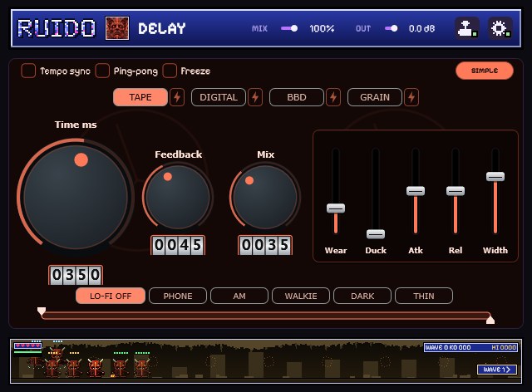Click the right range marker on bottom bar
Image resolution: width=532 pixels, height=392 pixels.
490,320
